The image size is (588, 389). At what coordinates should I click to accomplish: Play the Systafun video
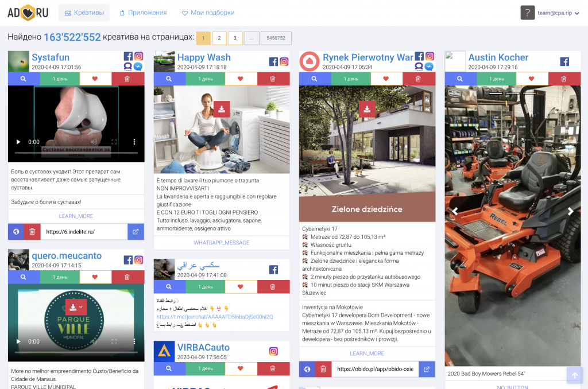tap(18, 142)
